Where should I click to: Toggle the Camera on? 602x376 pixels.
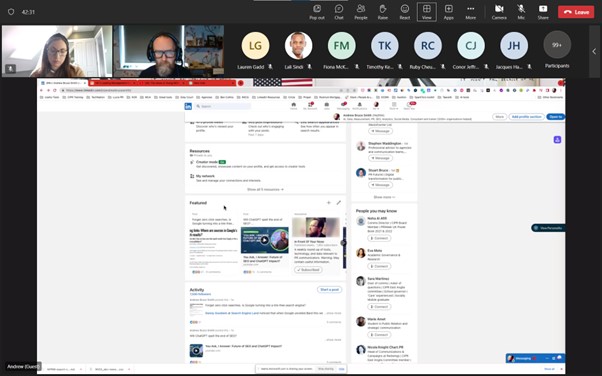tap(499, 12)
